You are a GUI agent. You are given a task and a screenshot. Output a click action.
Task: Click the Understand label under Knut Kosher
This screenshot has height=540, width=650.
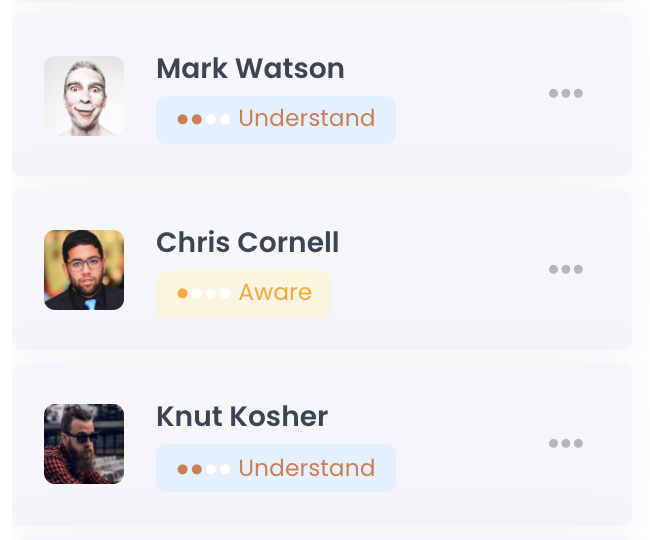click(306, 468)
